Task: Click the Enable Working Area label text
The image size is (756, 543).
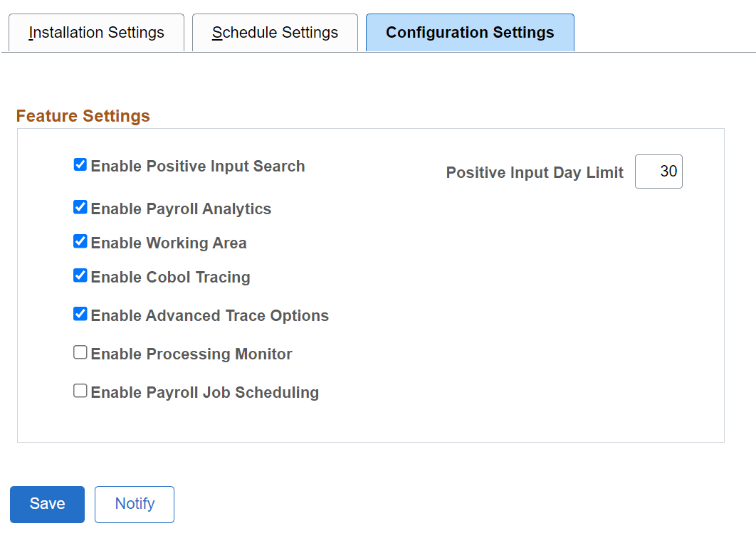Action: point(169,243)
